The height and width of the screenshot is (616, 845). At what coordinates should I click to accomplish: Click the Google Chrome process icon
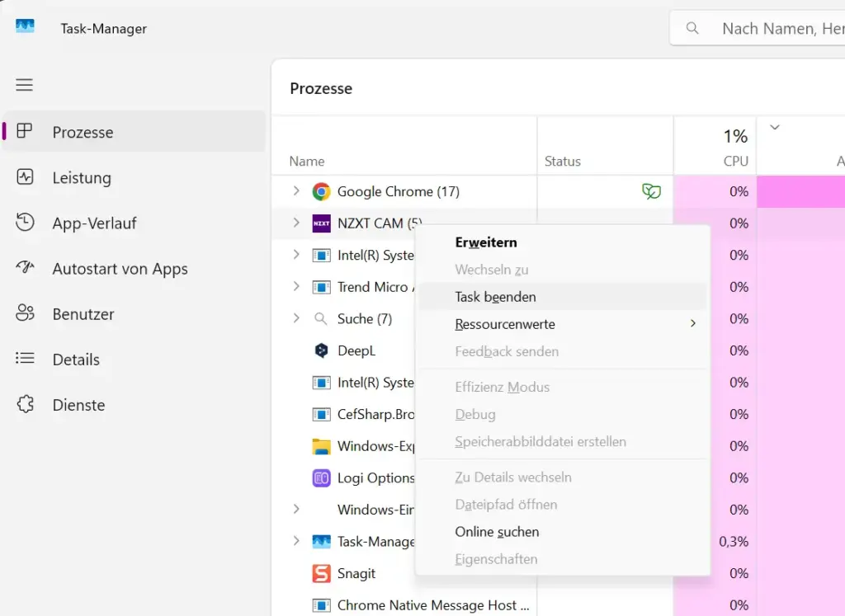tap(321, 191)
